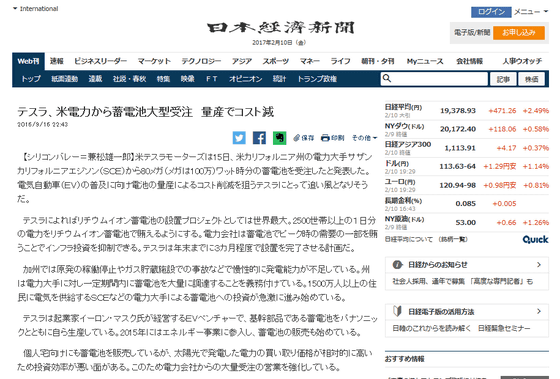560x379 pixels.
Task: Select the Web刊 tab
Action: coord(28,61)
